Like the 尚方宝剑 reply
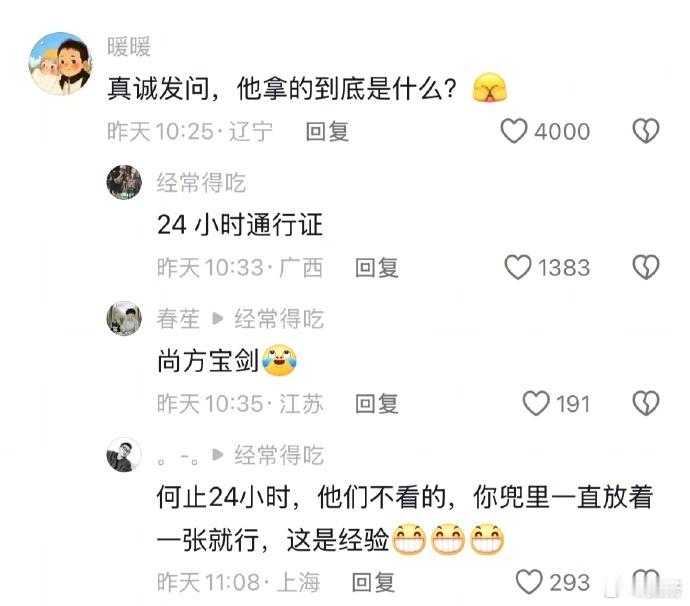The image size is (690, 606). (x=536, y=403)
